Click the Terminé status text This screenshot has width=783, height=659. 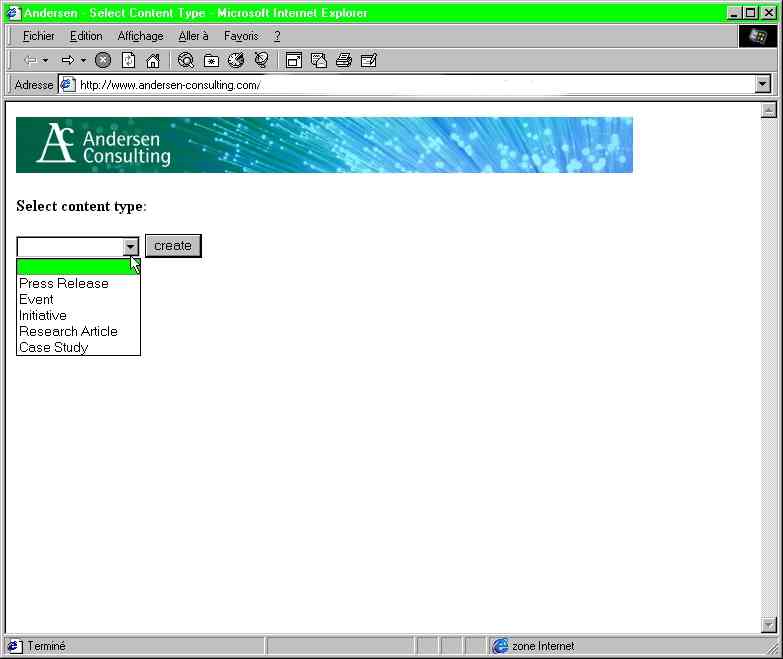(x=46, y=646)
